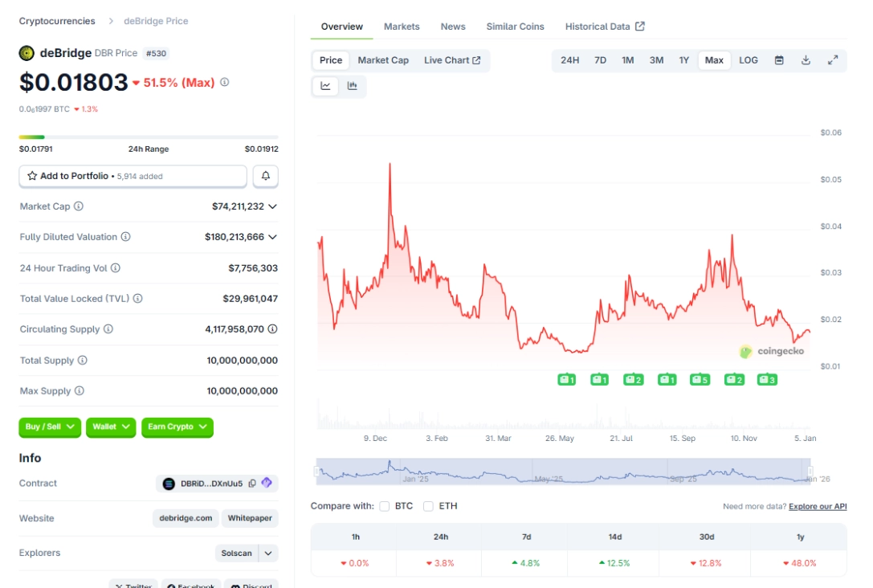
Task: Select the line chart view icon
Action: tap(325, 86)
